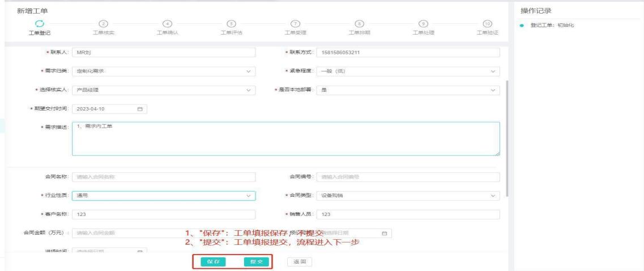Image resolution: width=644 pixels, height=271 pixels.
Task: Expand the 行业性质 dropdown
Action: pos(248,196)
